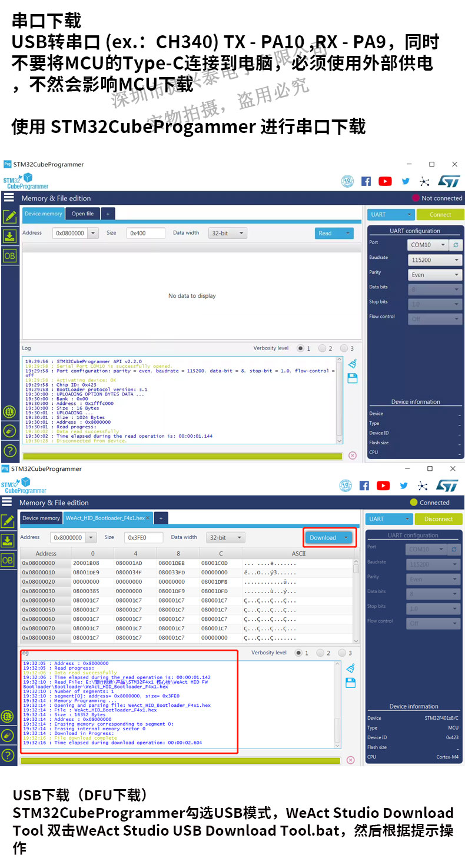Screen dimensions: 465x868
Task: Select pencil Memory & File edition icon, upper window
Action: pos(9,217)
